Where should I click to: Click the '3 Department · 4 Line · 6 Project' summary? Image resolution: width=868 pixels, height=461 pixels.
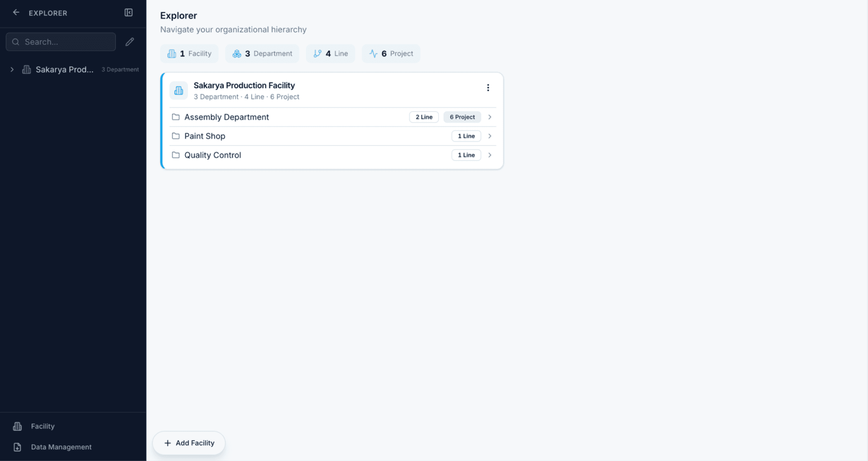pos(246,97)
